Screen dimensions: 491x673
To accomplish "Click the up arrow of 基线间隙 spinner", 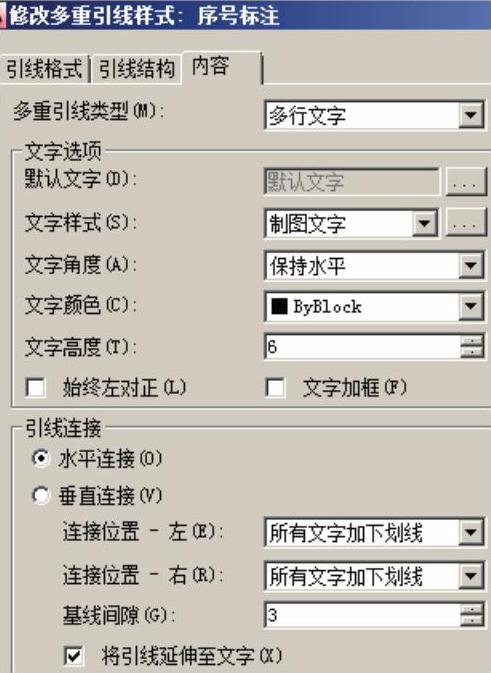I will point(473,609).
